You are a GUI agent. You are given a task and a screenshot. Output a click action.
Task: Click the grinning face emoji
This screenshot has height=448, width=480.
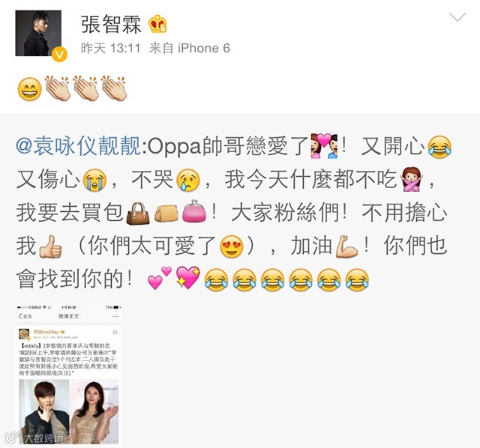click(30, 89)
